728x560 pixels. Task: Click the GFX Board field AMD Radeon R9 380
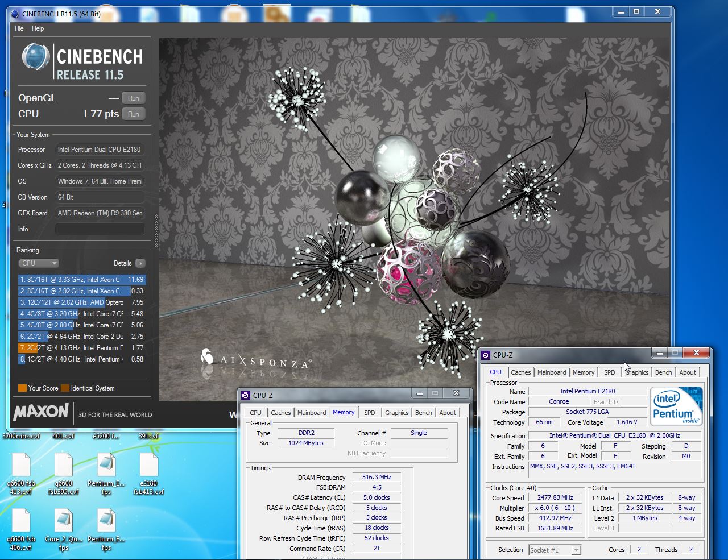(x=100, y=213)
